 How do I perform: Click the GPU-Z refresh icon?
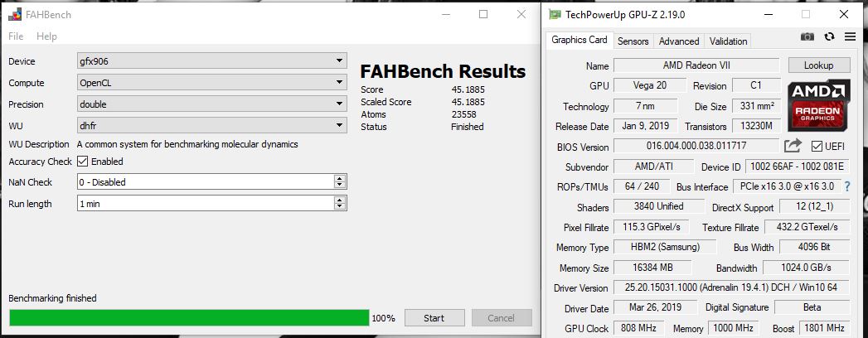click(829, 36)
